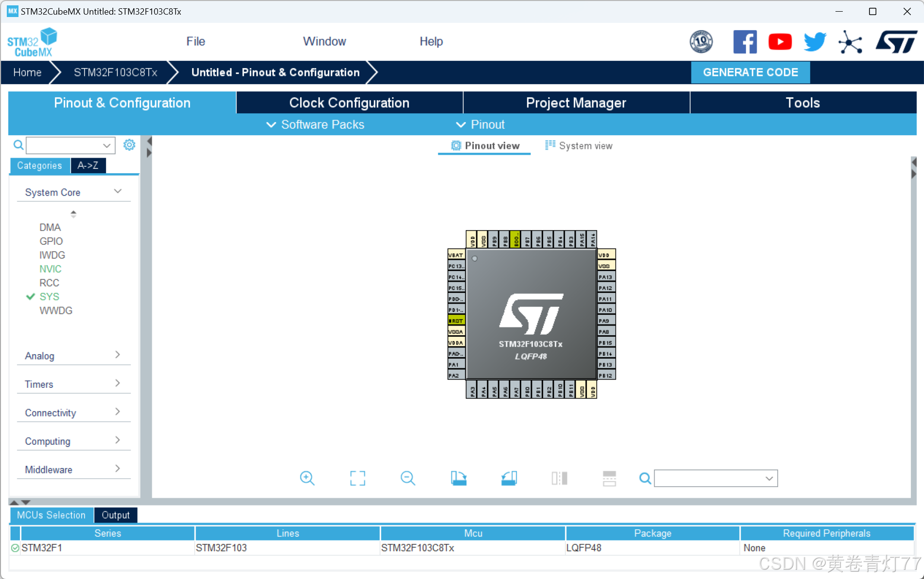Switch to Clock Configuration tab
Screen dimensions: 924x579
(x=349, y=103)
